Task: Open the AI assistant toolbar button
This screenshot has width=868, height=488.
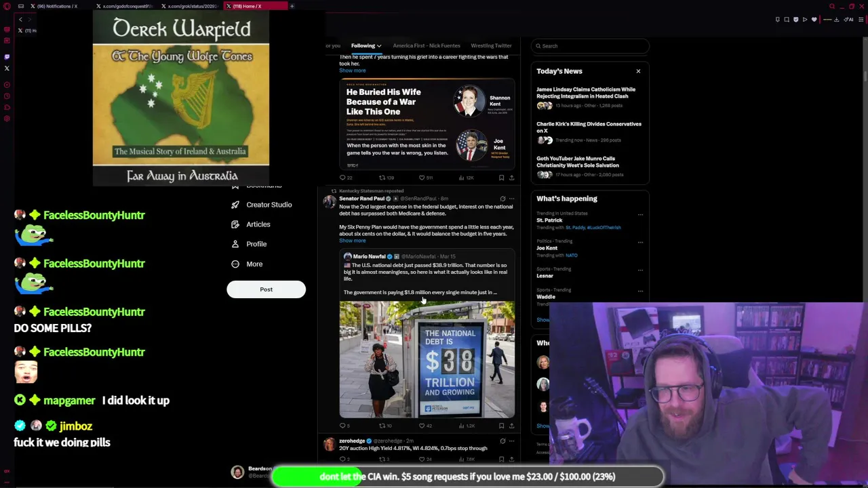Action: click(x=850, y=20)
